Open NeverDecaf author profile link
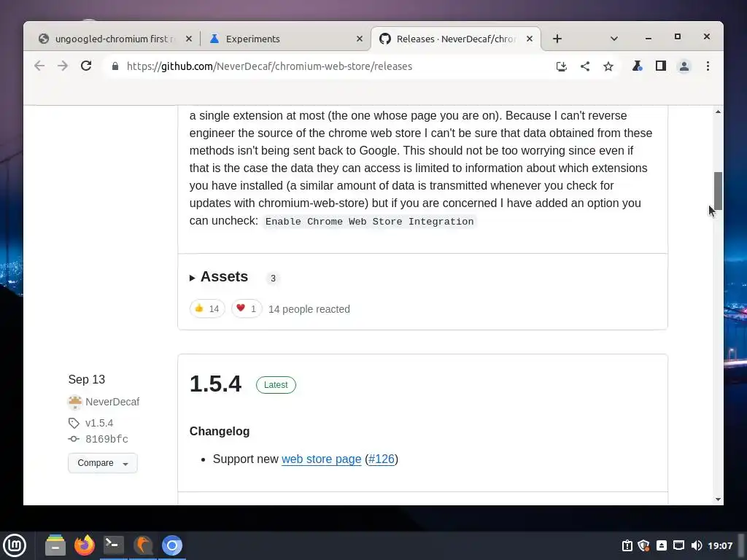This screenshot has height=560, width=747. coord(112,402)
